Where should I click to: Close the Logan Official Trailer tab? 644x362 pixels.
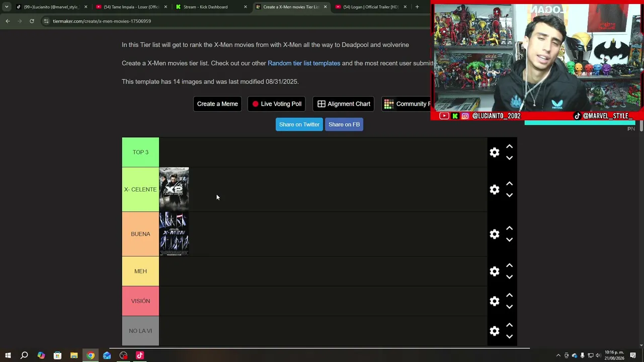(x=405, y=7)
